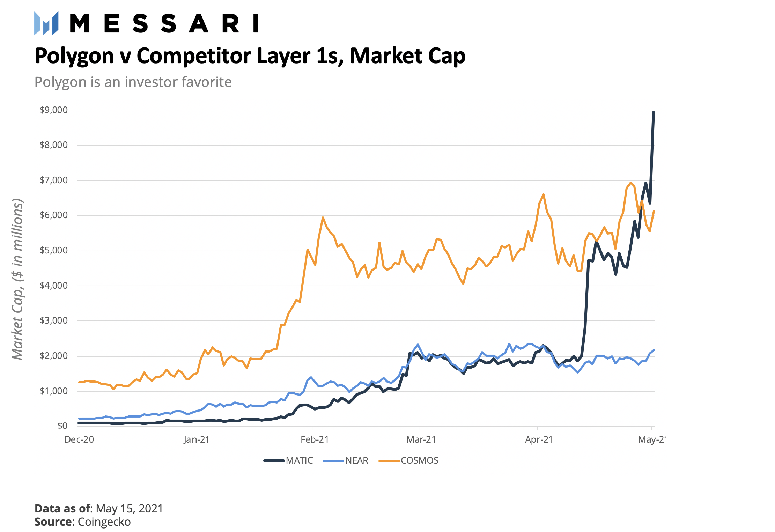Click the Messari logo icon
775x532 pixels.
pos(46,23)
